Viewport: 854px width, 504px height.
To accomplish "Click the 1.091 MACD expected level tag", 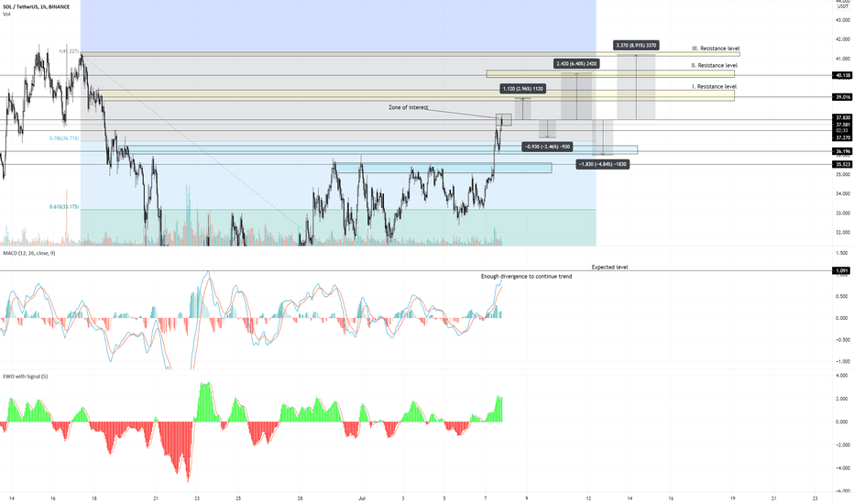I will (843, 271).
